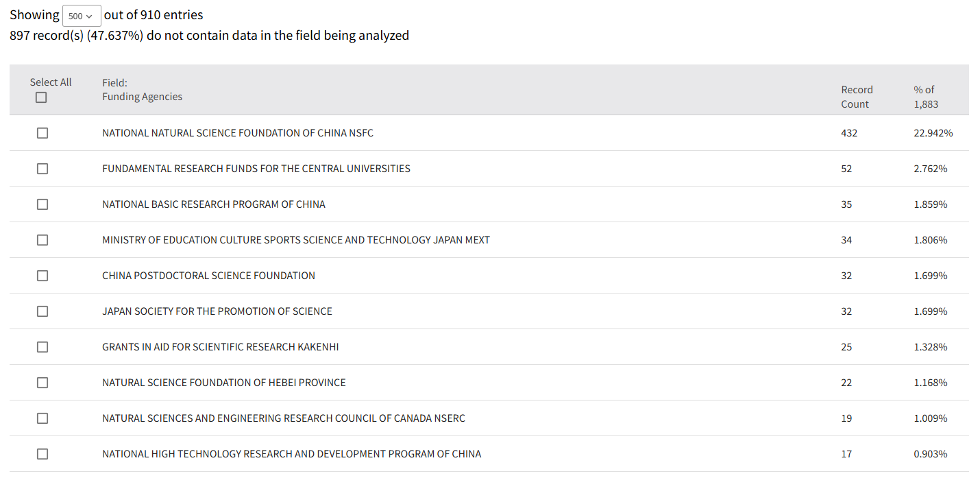The image size is (980, 478).
Task: Check Japan Society for Promotion of Science
Action: [x=42, y=311]
